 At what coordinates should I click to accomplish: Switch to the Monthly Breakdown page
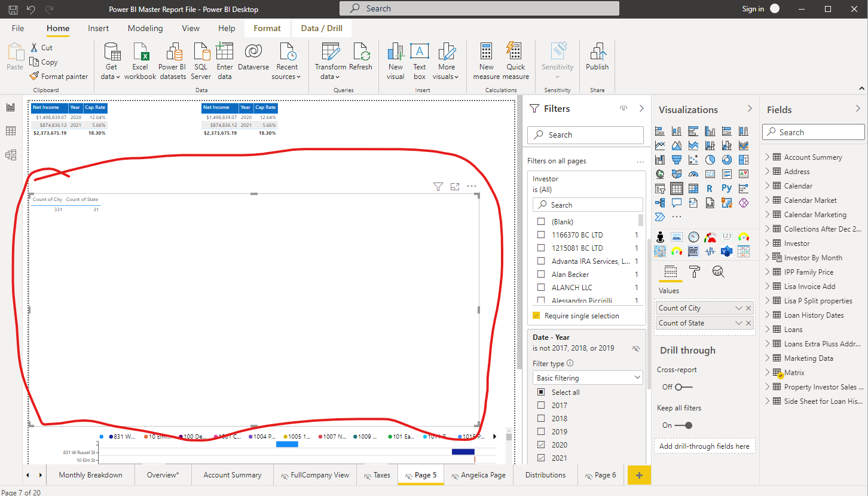click(x=90, y=475)
